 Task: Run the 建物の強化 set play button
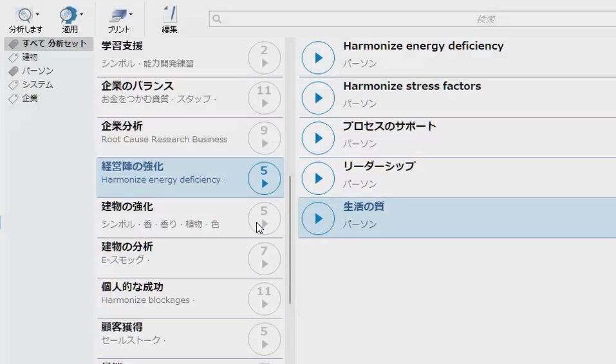point(264,218)
